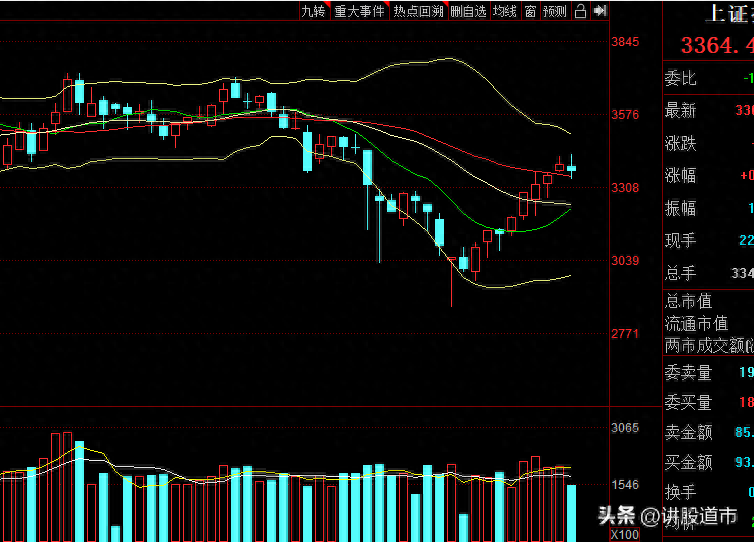754x542 pixels.
Task: Click the latest cyan candlestick on chart
Action: [x=571, y=168]
